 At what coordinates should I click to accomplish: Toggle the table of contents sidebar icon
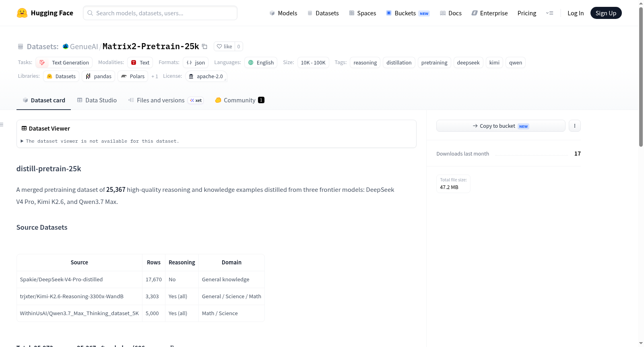(2, 125)
